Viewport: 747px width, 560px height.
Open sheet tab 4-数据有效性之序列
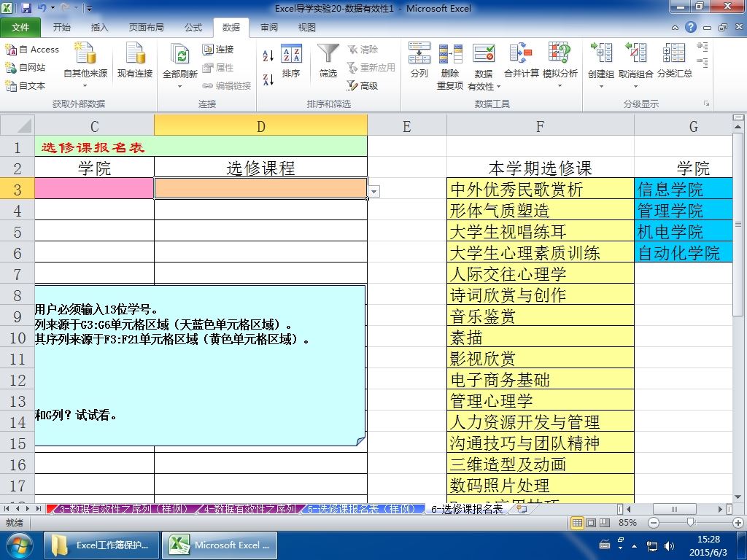point(249,509)
